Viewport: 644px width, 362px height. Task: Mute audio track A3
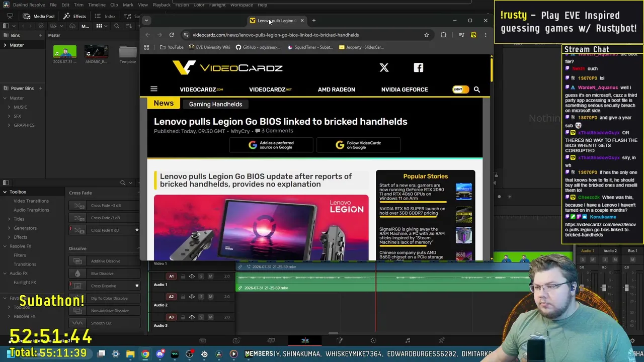[x=210, y=317]
